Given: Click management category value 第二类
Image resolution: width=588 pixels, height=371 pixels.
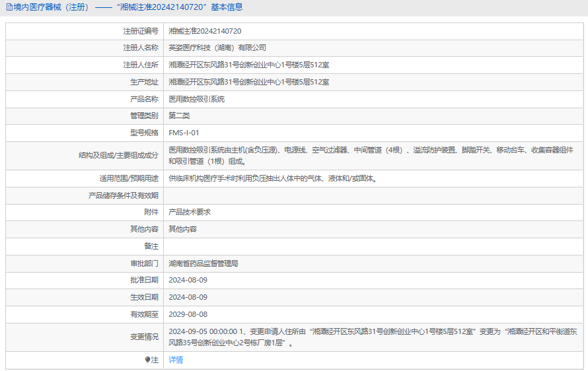Looking at the screenshot, I should (x=179, y=116).
